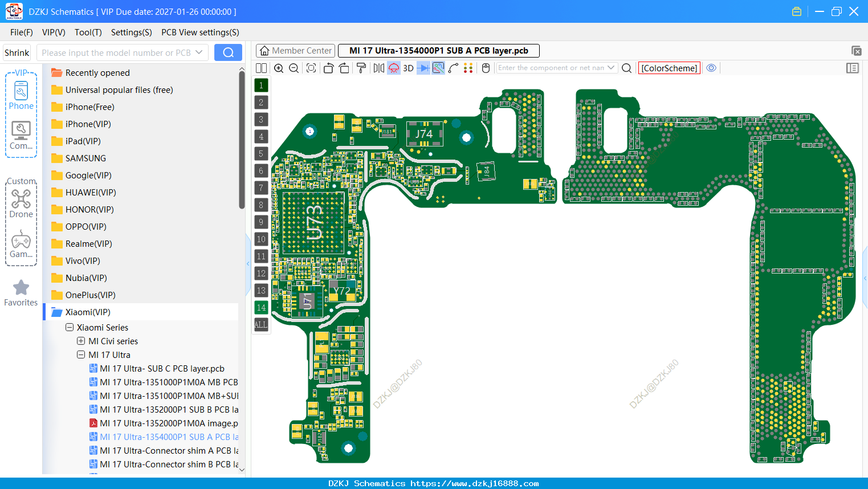The height and width of the screenshot is (489, 868).
Task: Search the component or net with magnifier
Action: tap(626, 68)
